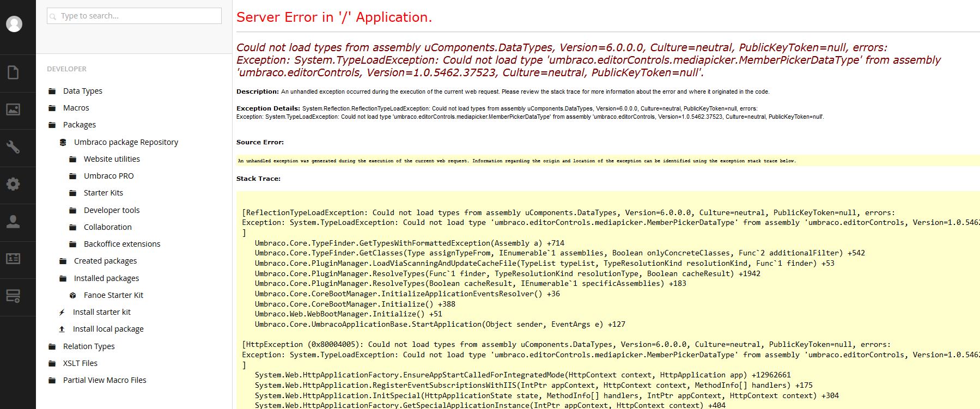
Task: Choose Install starter kit
Action: [x=102, y=312]
